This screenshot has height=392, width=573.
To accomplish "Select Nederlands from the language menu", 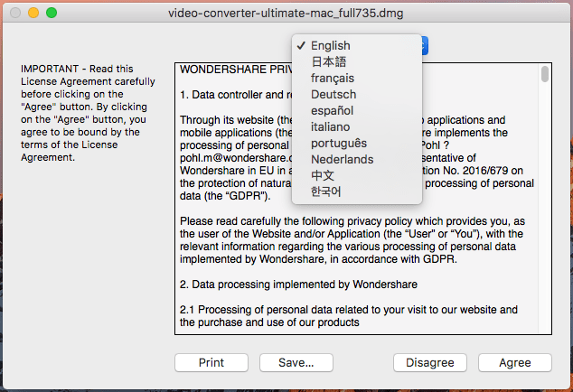I will (x=357, y=159).
